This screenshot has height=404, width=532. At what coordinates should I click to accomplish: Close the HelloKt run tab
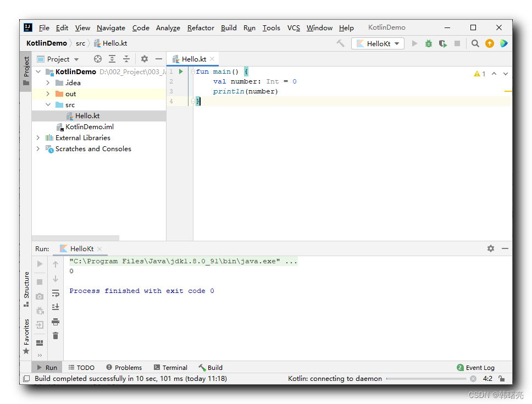pos(99,248)
